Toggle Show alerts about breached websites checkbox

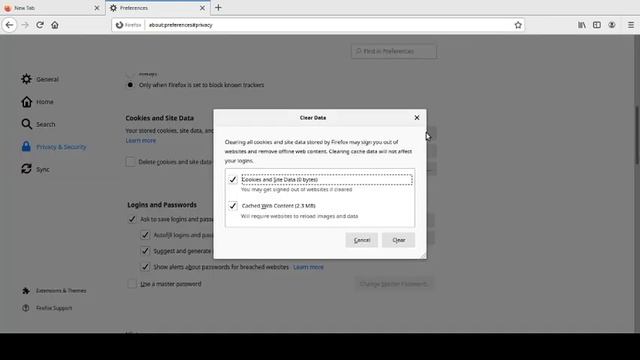pyautogui.click(x=145, y=267)
